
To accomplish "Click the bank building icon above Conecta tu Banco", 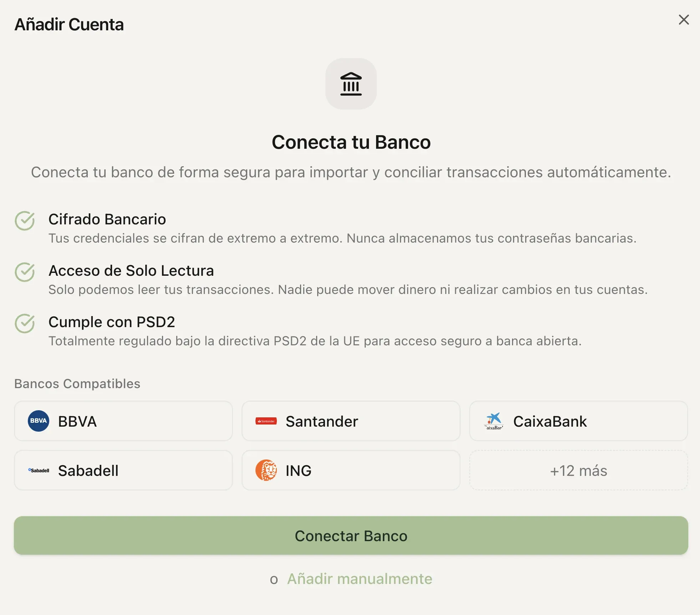I will (351, 85).
